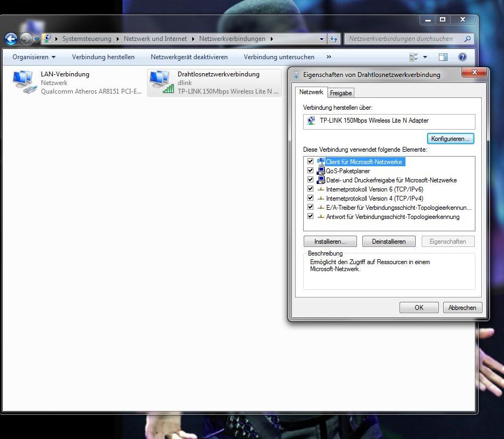Uncheck QoS-Paketplaner
Viewport: 504px width, 439px height.
point(310,170)
